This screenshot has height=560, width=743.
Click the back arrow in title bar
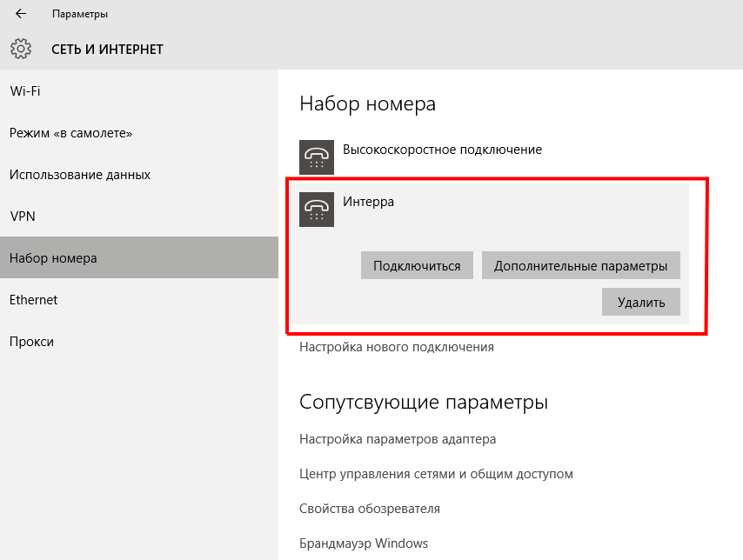click(21, 14)
